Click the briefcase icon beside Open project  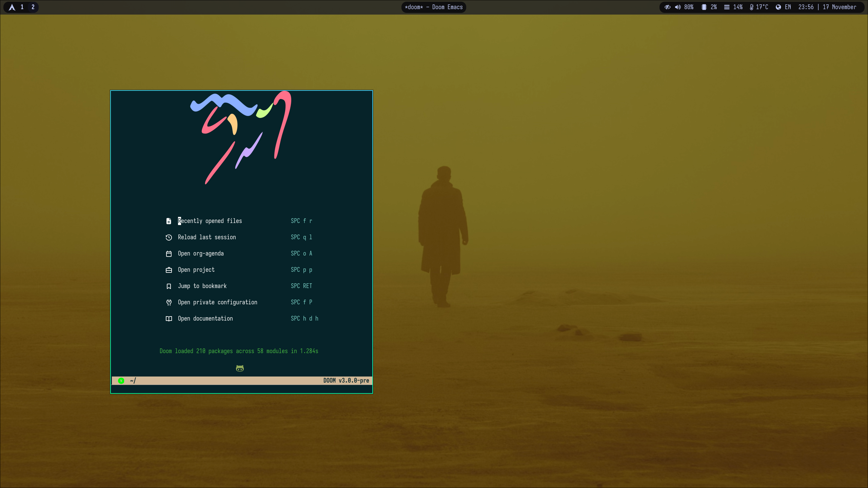click(169, 270)
